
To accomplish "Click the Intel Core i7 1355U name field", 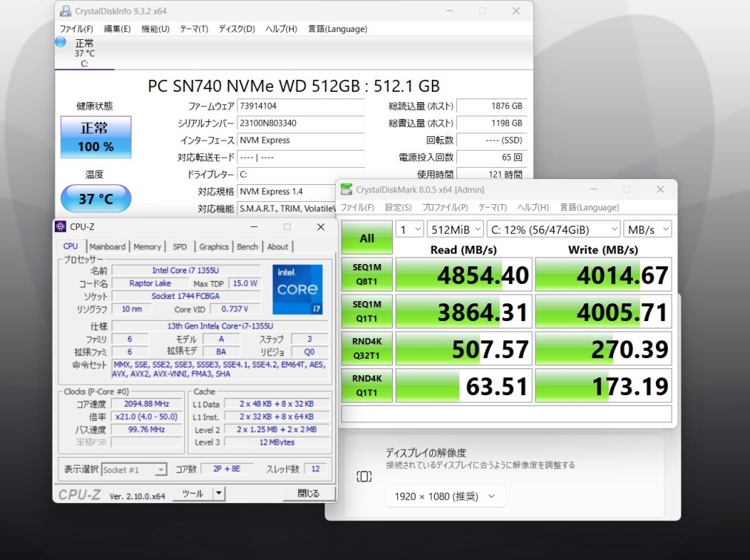I will [186, 270].
